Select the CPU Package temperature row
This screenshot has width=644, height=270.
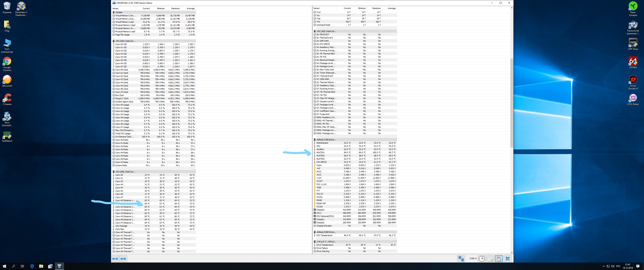tap(121, 226)
